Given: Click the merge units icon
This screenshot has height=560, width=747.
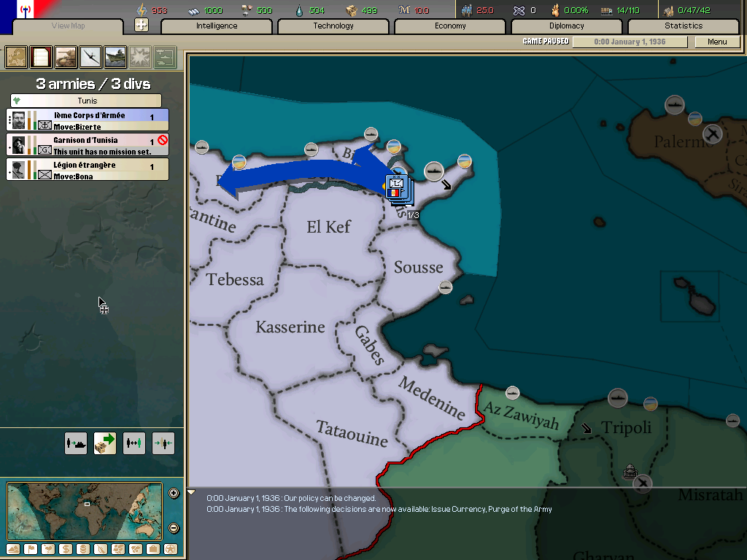Looking at the screenshot, I should [x=163, y=443].
